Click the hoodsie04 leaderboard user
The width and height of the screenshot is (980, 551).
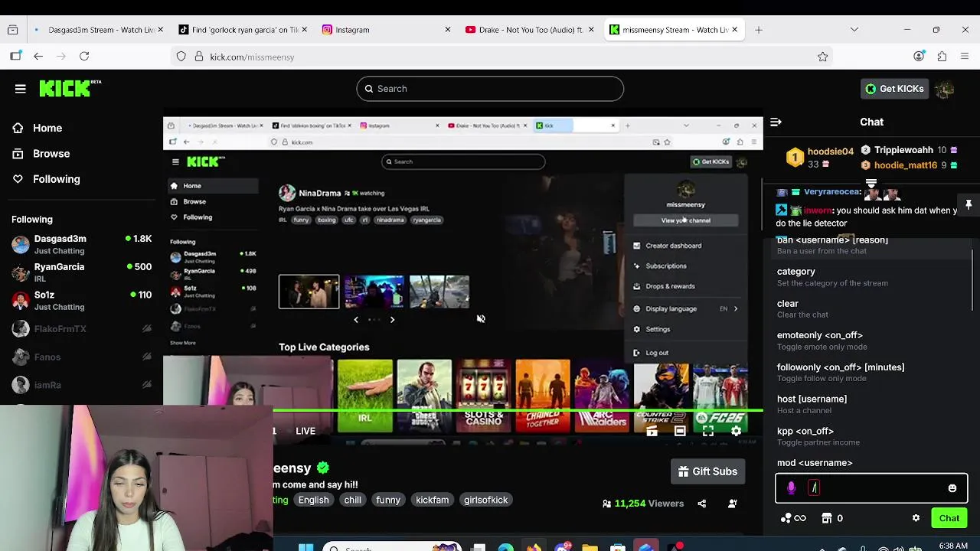pos(820,158)
